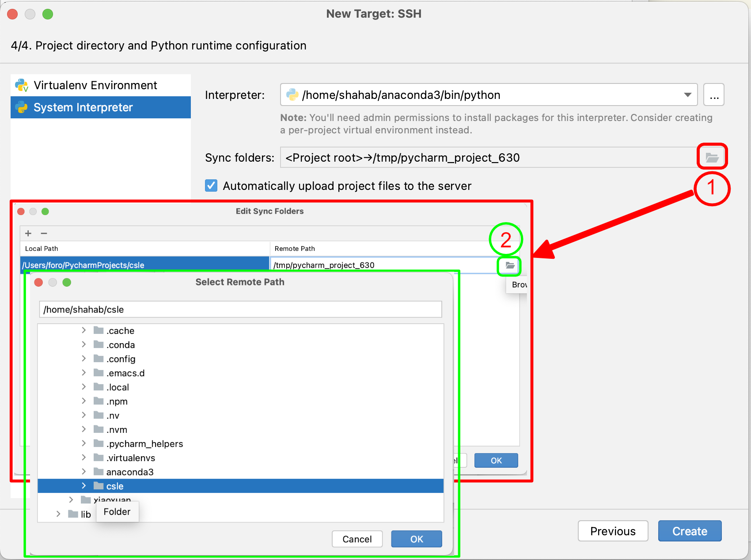
Task: Click the .virtualenvs folder icon
Action: click(x=99, y=458)
